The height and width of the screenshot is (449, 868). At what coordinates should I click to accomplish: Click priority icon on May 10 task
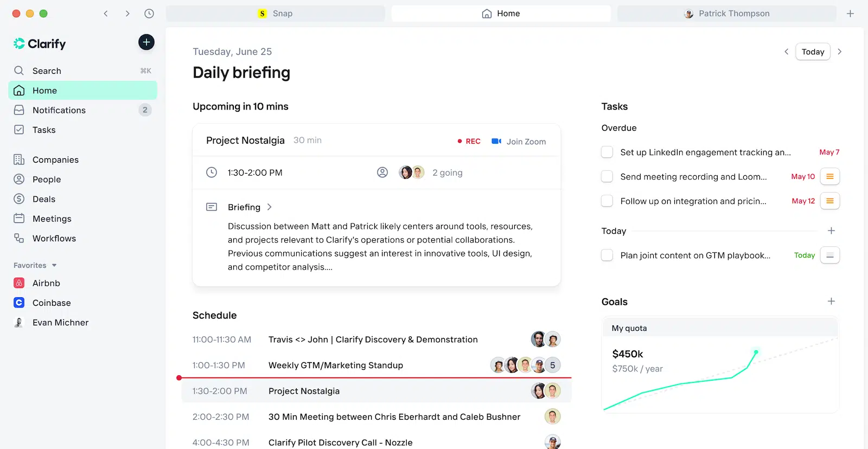tap(829, 177)
